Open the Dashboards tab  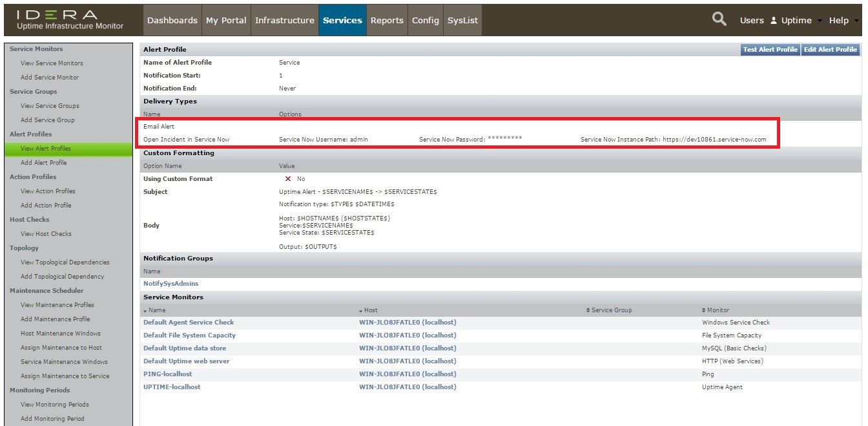coord(172,20)
